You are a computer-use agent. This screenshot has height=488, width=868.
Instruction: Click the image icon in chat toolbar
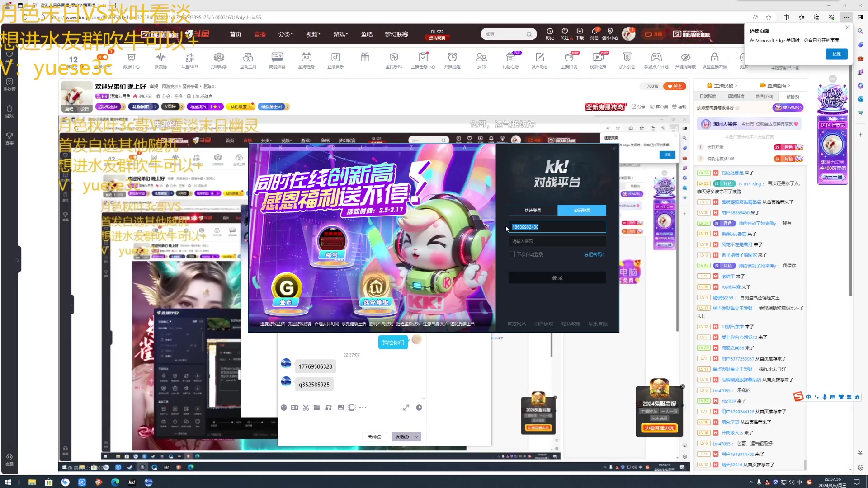point(340,408)
